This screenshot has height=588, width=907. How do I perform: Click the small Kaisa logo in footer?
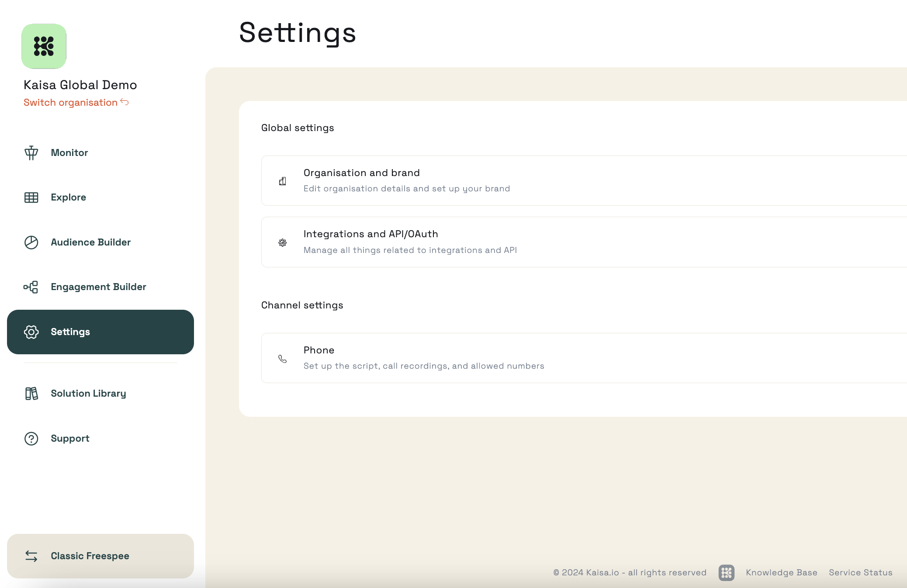click(x=727, y=573)
